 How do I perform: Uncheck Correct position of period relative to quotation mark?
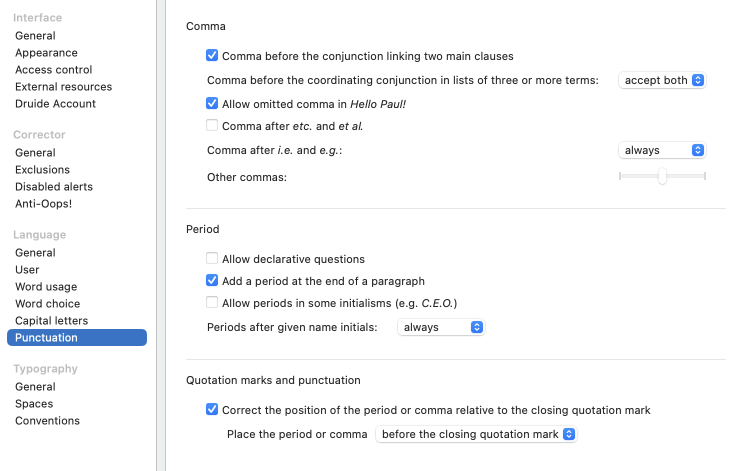point(212,410)
